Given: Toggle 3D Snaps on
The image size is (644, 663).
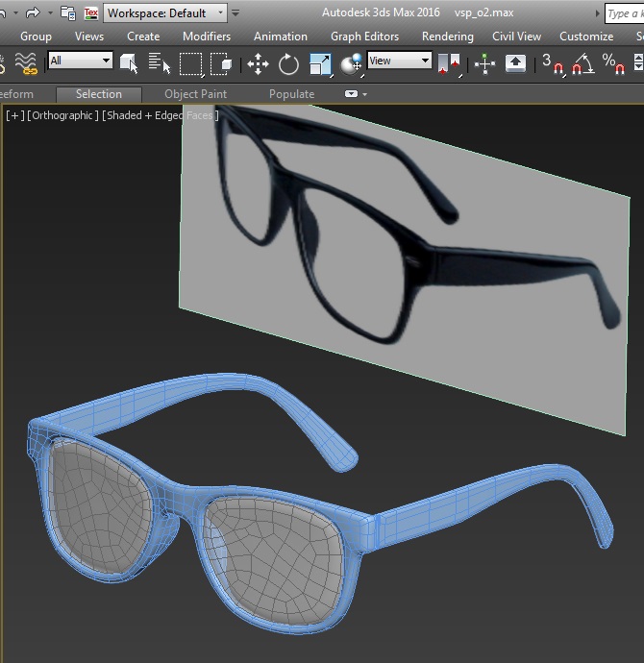Looking at the screenshot, I should click(x=553, y=63).
